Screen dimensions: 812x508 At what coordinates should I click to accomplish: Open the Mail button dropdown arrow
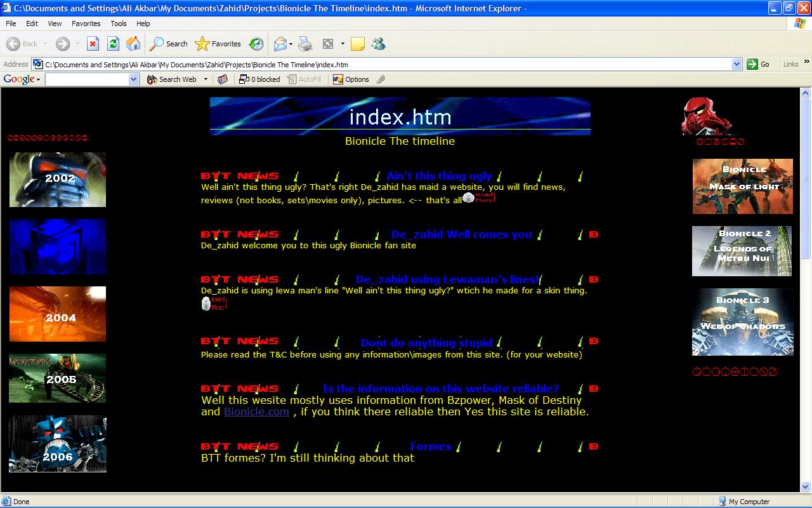tap(291, 44)
